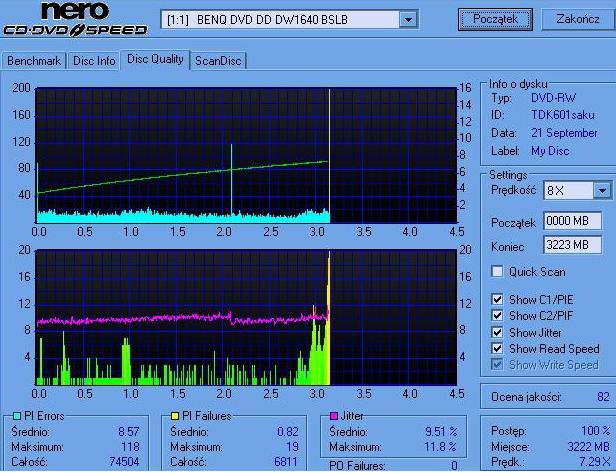Click the Ocena jakości score 82
Viewport: 616px width, 472px height.
[603, 397]
